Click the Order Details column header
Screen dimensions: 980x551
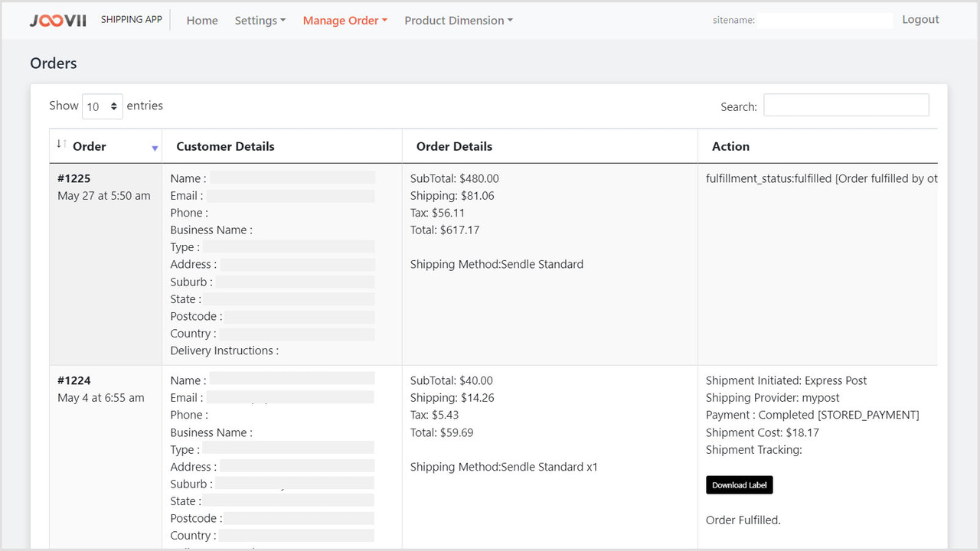coord(454,146)
